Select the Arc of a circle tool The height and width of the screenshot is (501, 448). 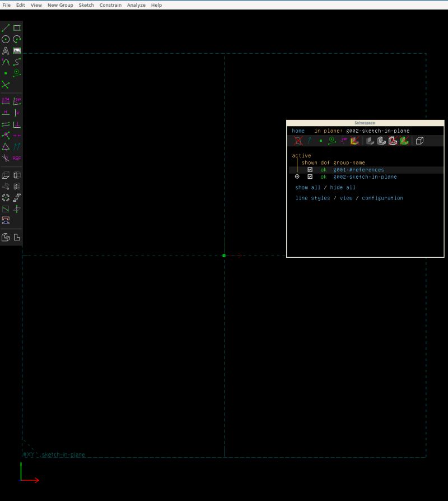click(x=16, y=39)
